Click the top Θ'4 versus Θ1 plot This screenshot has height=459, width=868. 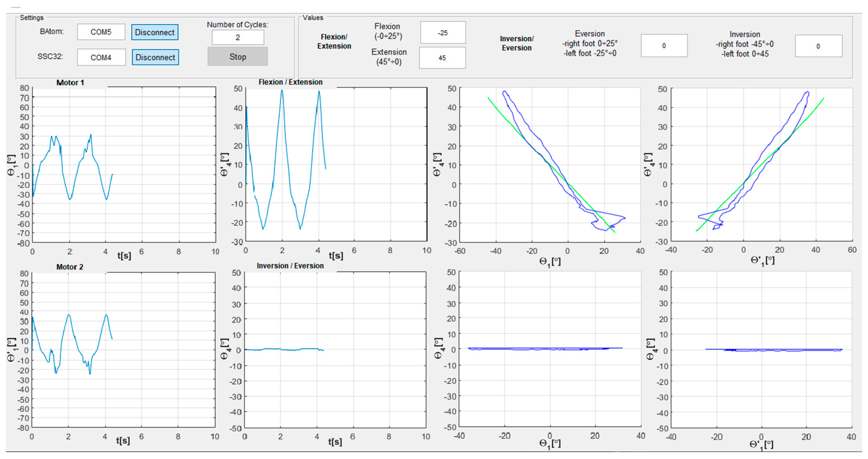[x=550, y=165]
